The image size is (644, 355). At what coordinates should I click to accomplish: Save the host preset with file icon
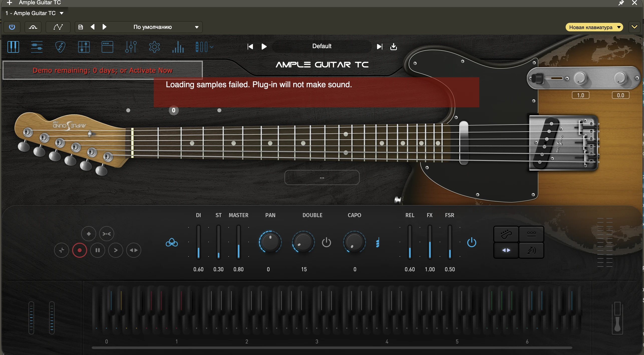tap(81, 27)
